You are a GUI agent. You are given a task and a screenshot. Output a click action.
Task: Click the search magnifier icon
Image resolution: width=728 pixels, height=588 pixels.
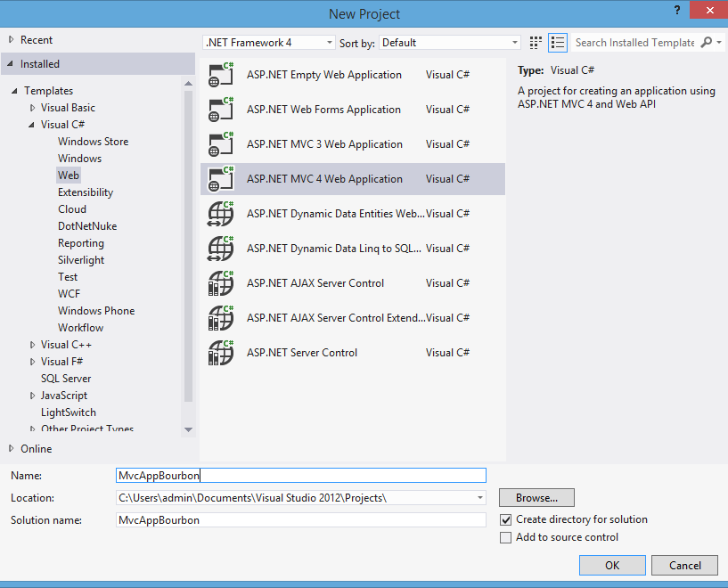pos(707,42)
